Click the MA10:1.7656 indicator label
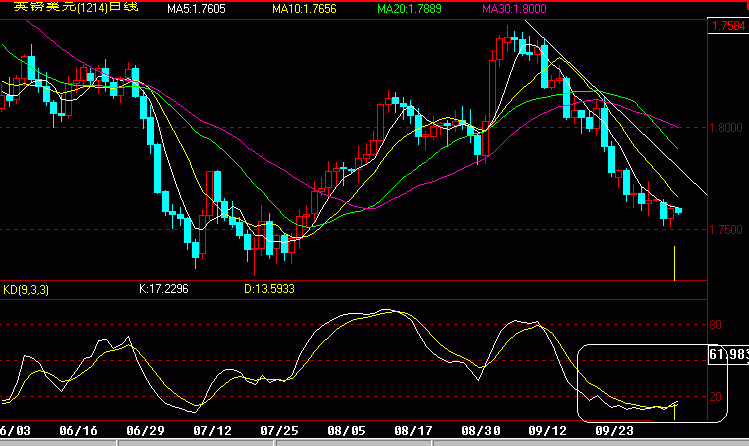 (304, 9)
